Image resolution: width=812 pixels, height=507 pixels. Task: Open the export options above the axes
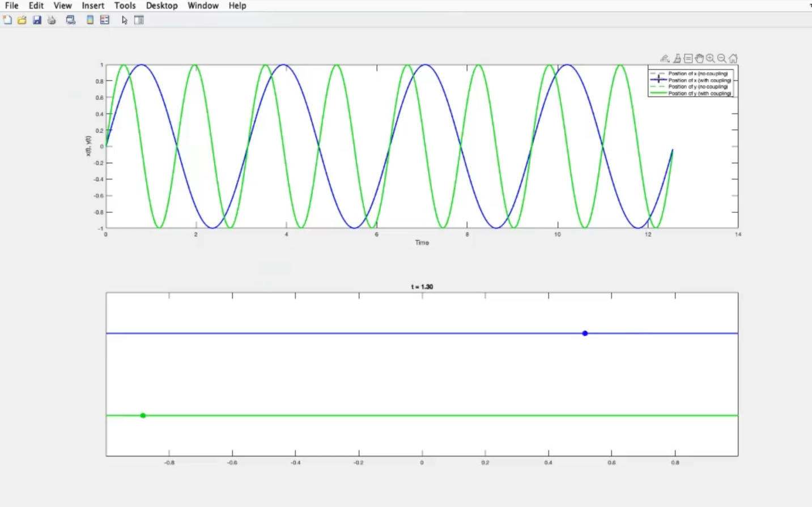click(665, 58)
